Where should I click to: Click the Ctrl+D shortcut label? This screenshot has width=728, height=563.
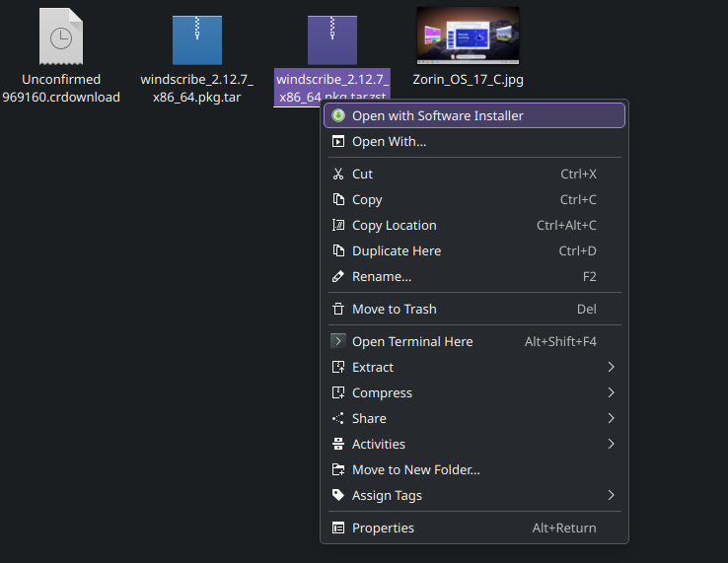[578, 250]
